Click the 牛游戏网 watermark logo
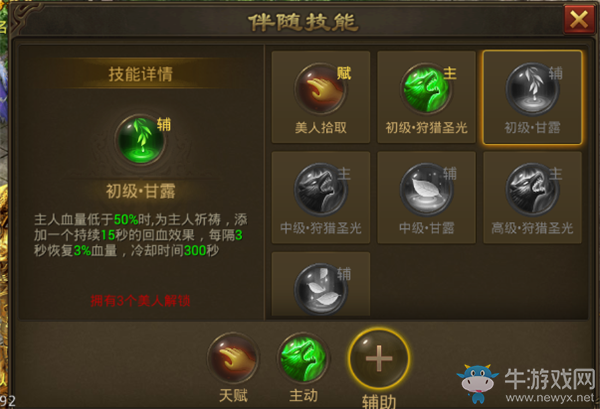 point(526,384)
